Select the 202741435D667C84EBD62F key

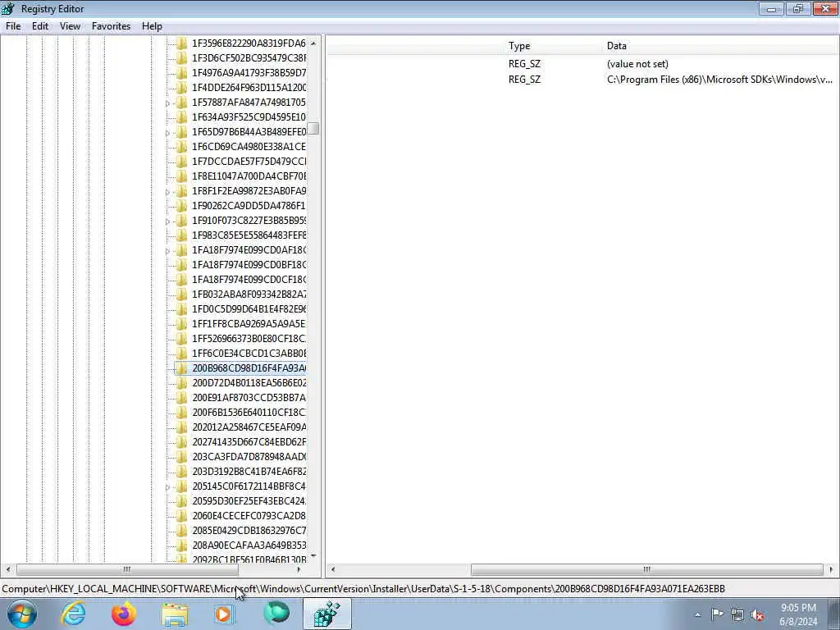point(249,442)
